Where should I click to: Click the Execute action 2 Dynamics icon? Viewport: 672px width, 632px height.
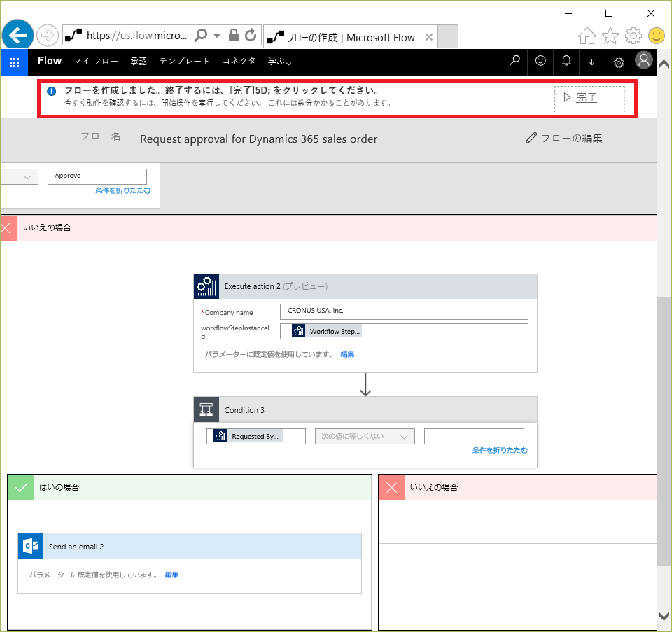point(206,286)
